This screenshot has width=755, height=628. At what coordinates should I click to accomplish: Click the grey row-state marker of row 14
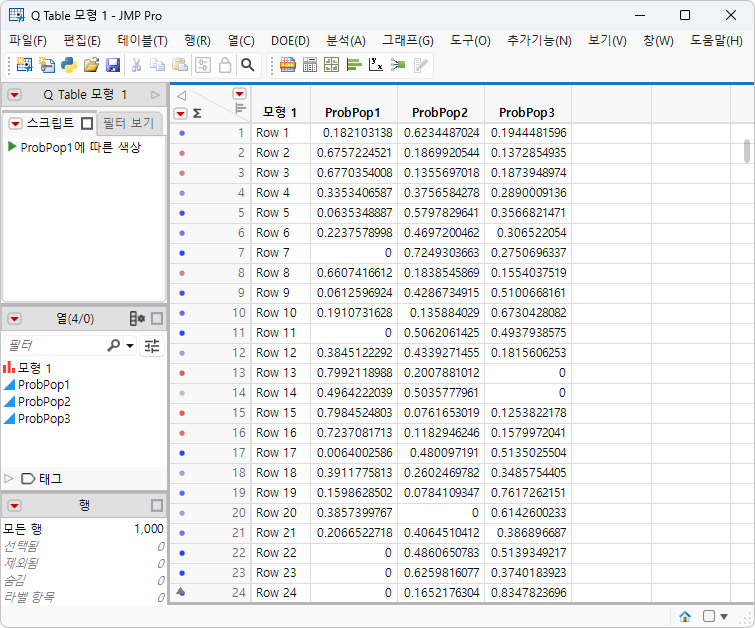point(182,393)
